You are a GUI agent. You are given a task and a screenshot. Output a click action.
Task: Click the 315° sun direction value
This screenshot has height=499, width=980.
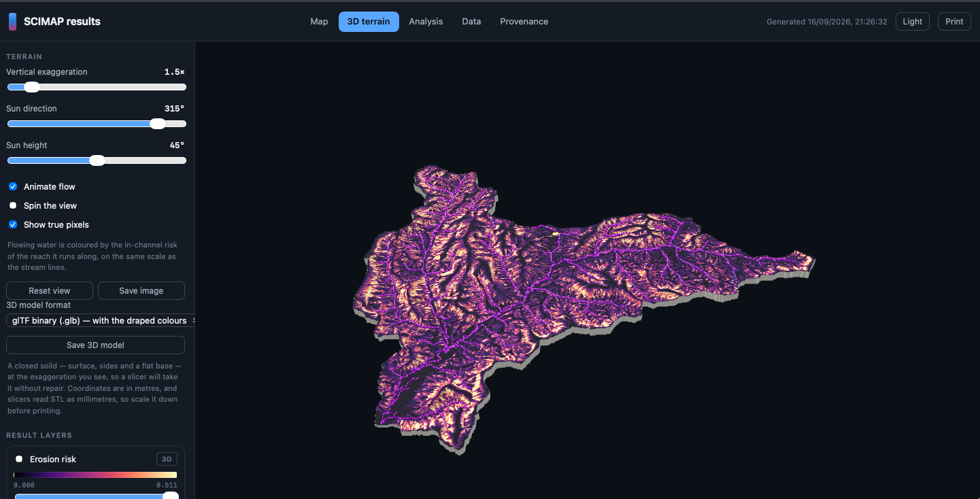174,109
